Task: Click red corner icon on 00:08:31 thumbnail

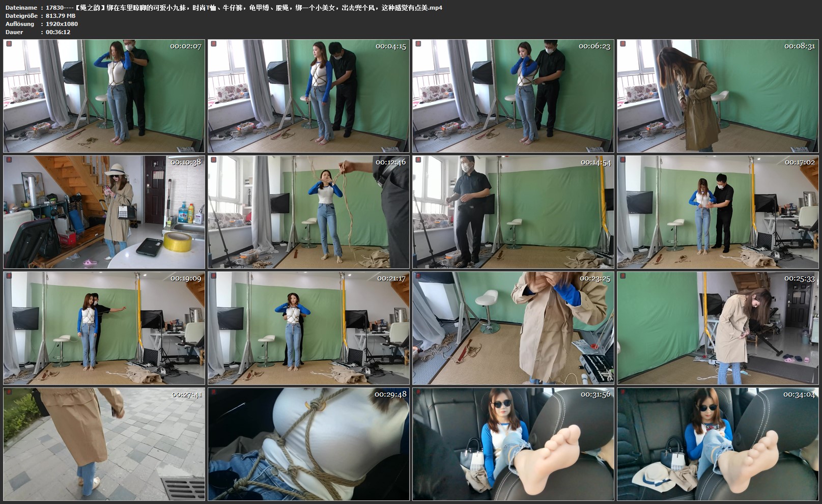Action: [623, 44]
